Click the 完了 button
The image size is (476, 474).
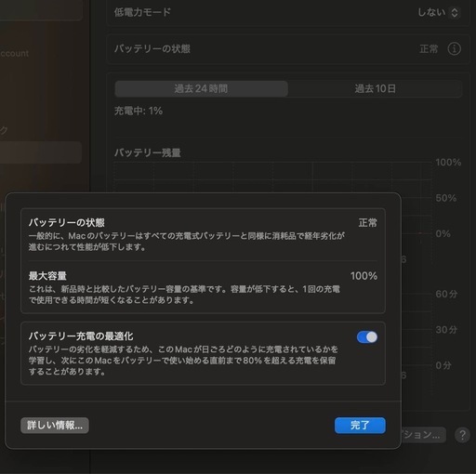[360, 425]
